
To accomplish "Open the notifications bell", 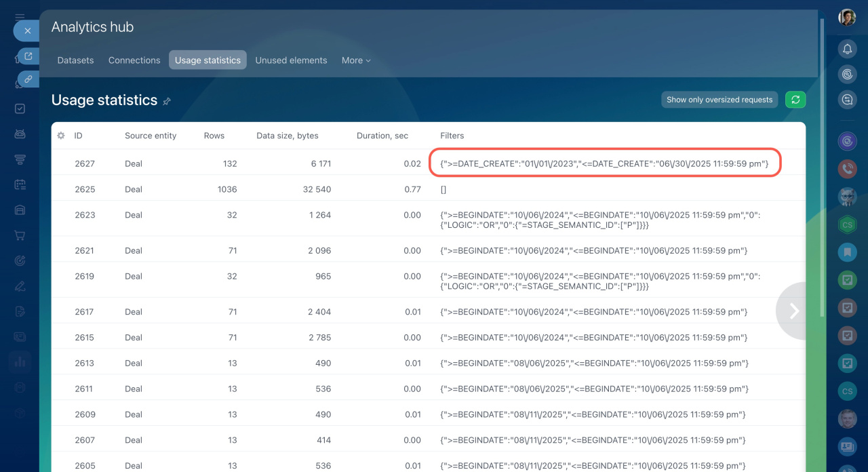I will [x=847, y=49].
